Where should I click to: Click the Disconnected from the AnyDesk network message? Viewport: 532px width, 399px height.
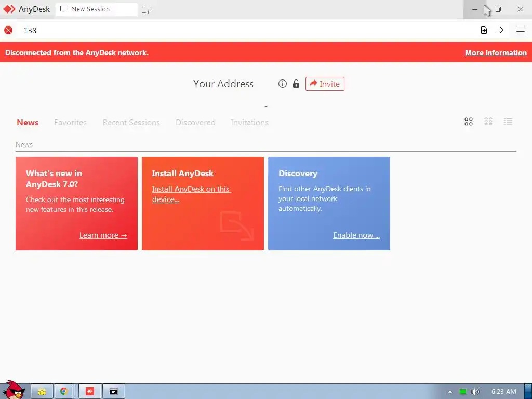pyautogui.click(x=77, y=52)
